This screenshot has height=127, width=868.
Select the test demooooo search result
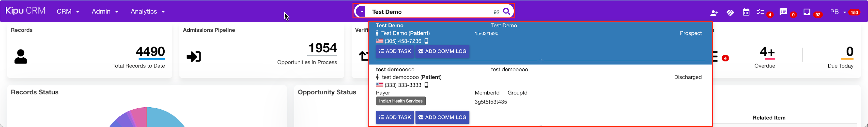[x=540, y=95]
